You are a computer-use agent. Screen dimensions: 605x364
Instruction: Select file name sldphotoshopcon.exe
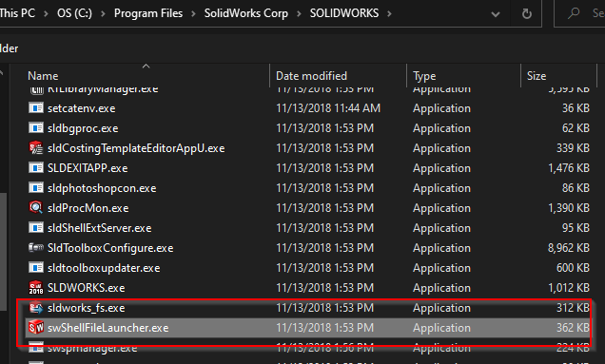(102, 188)
